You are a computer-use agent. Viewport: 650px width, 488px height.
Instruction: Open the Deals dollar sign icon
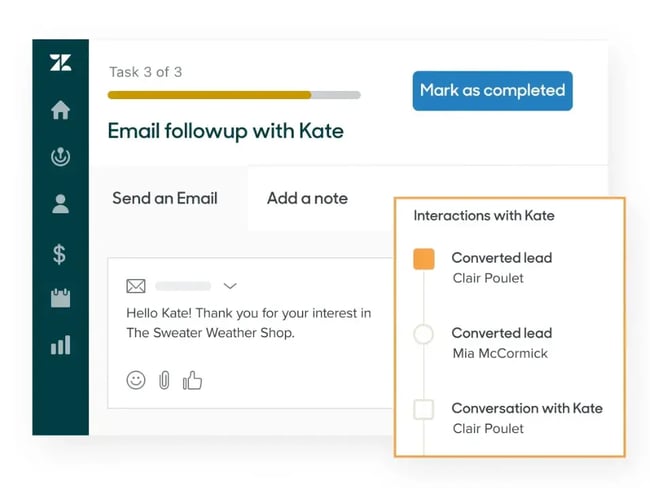point(59,254)
